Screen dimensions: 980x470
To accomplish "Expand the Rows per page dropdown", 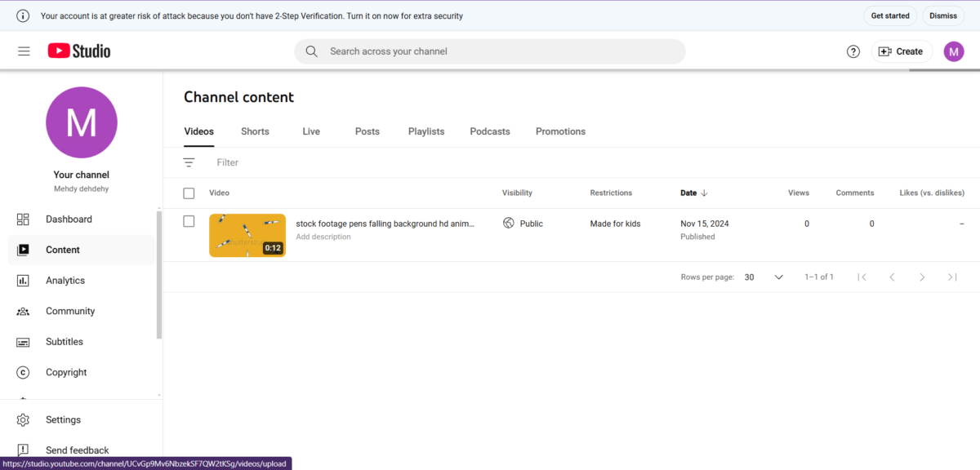I will (x=764, y=277).
